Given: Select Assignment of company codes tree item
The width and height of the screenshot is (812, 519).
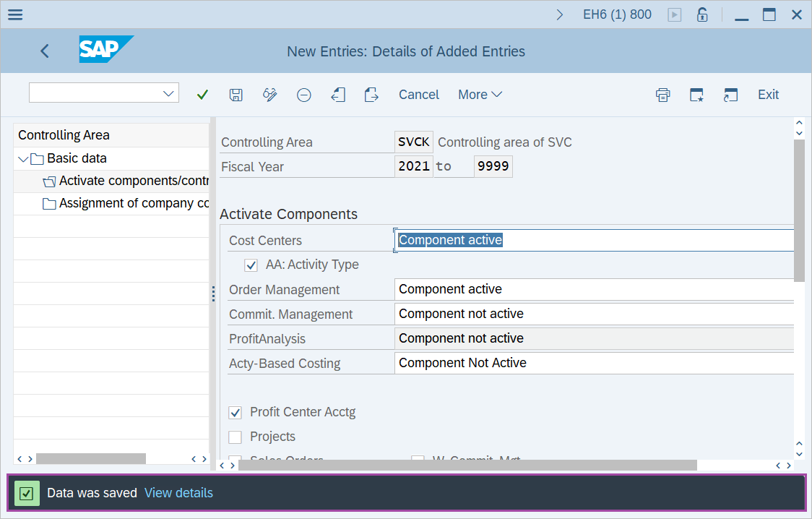Looking at the screenshot, I should [134, 204].
